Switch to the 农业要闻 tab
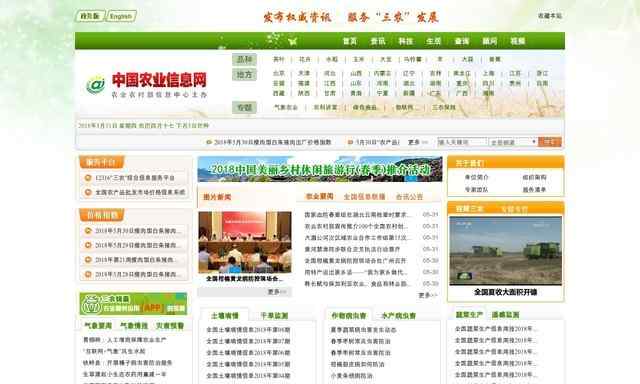This screenshot has height=384, width=640. click(320, 196)
